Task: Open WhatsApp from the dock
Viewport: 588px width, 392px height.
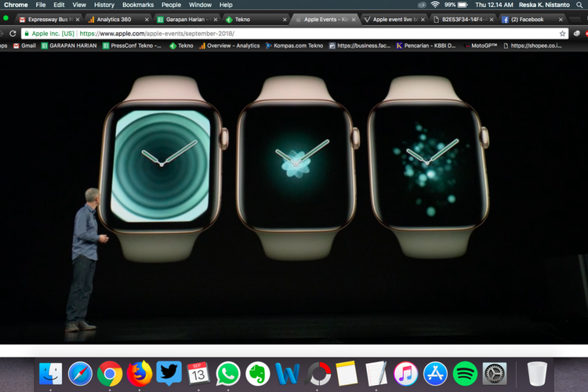Action: (x=228, y=373)
